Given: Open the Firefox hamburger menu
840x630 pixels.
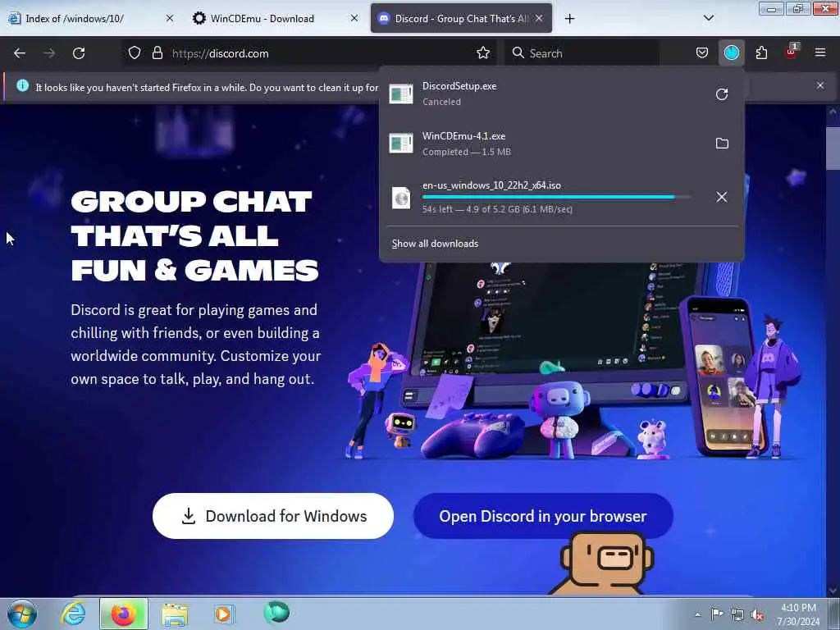Looking at the screenshot, I should point(820,52).
